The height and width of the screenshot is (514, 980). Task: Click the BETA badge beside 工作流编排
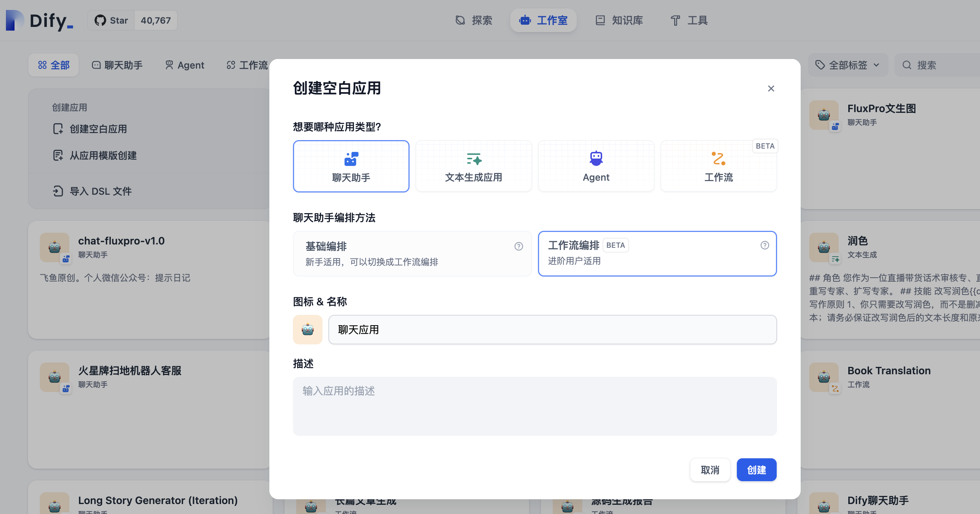tap(615, 245)
